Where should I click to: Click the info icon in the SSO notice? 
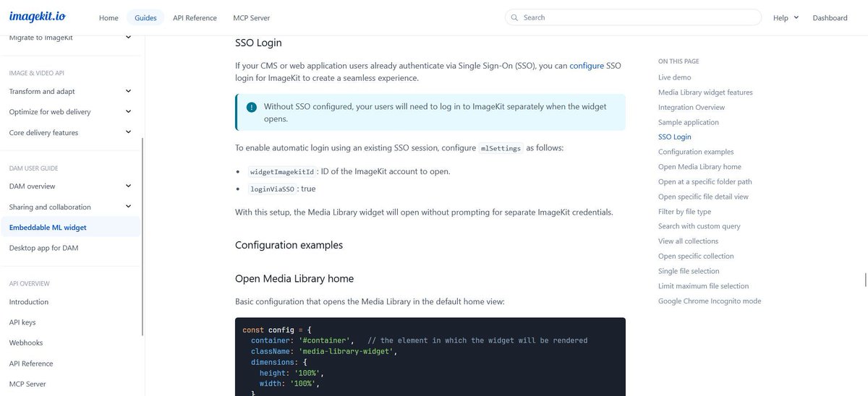click(251, 107)
